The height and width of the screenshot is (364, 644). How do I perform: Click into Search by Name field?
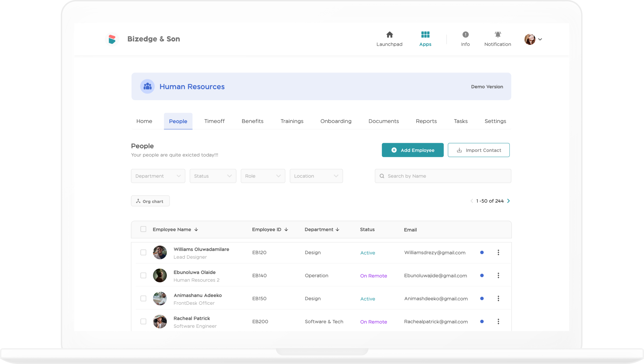[443, 176]
